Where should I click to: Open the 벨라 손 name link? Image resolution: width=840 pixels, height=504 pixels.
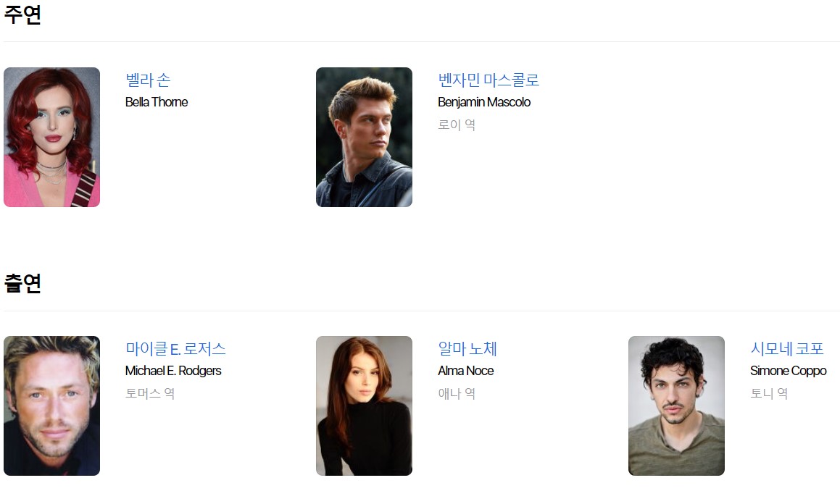[x=148, y=80]
